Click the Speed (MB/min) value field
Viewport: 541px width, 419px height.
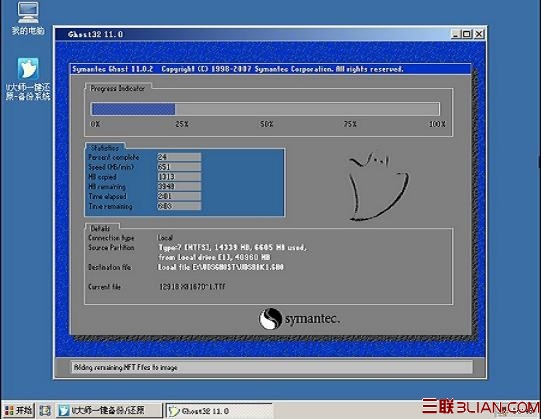179,167
